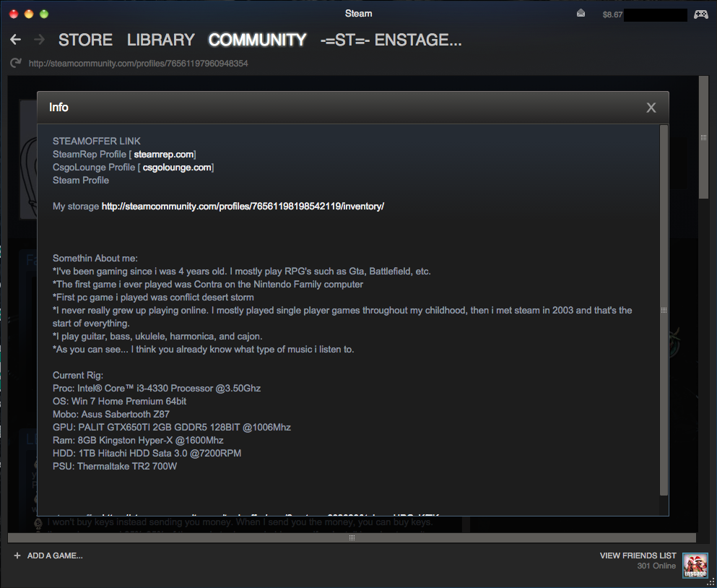This screenshot has width=717, height=588.
Task: Open the csgolounge.com link
Action: click(176, 168)
